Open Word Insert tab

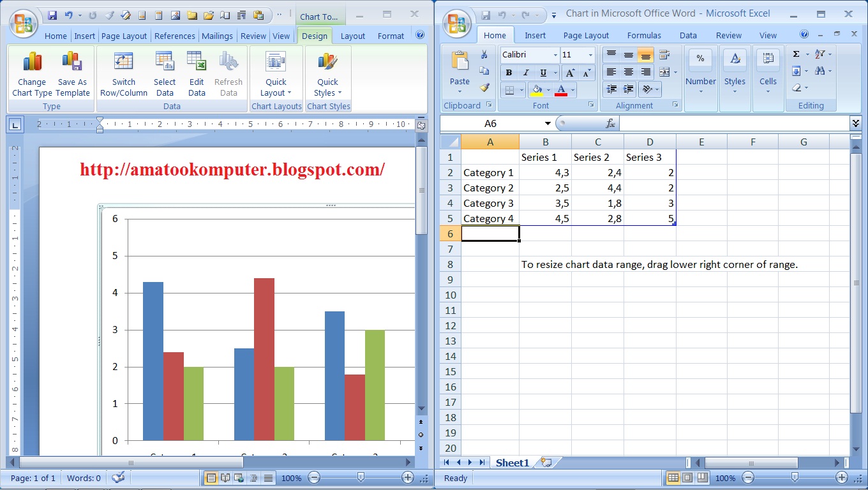pos(84,36)
